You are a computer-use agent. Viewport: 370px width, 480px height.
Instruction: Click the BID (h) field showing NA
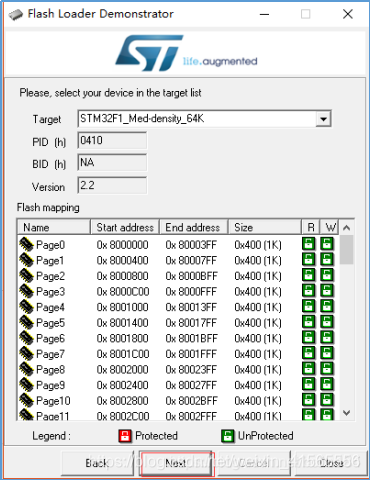[x=112, y=163]
